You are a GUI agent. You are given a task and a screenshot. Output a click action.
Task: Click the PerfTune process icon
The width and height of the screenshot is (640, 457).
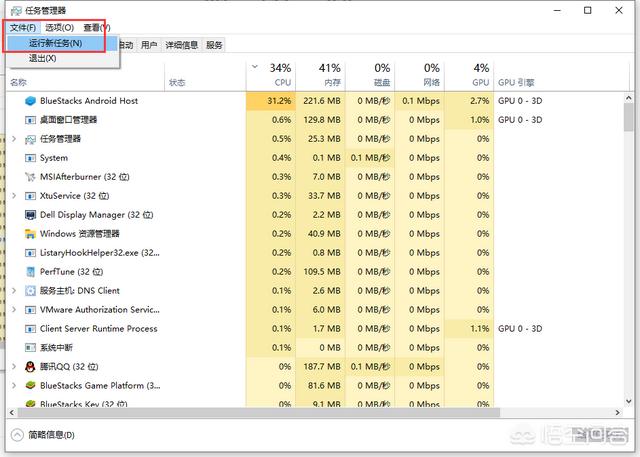30,272
